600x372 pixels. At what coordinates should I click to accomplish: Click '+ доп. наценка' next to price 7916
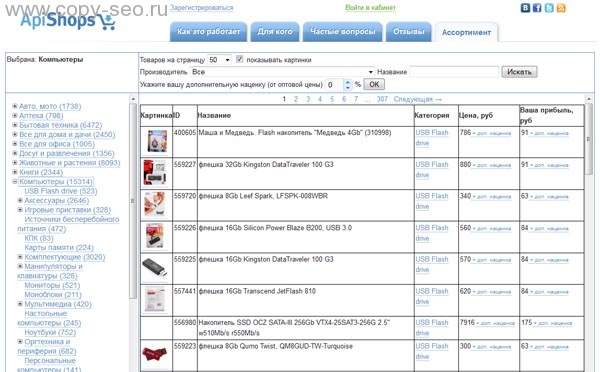point(496,323)
